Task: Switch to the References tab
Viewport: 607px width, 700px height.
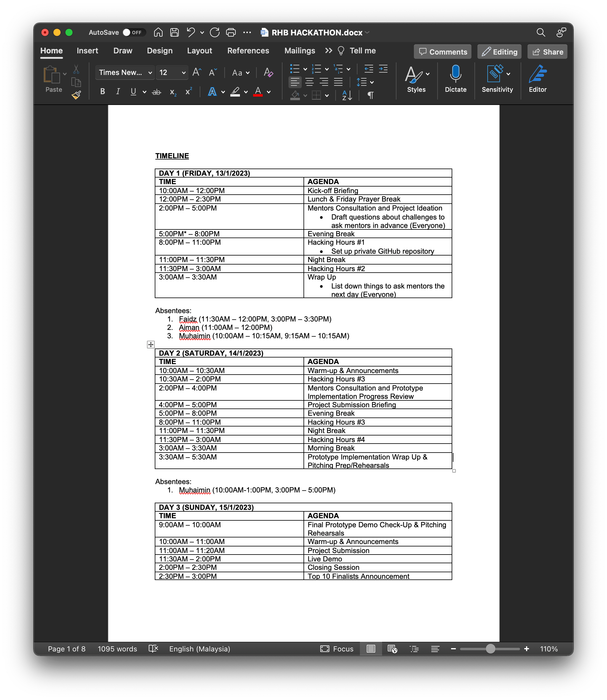Action: [x=248, y=51]
